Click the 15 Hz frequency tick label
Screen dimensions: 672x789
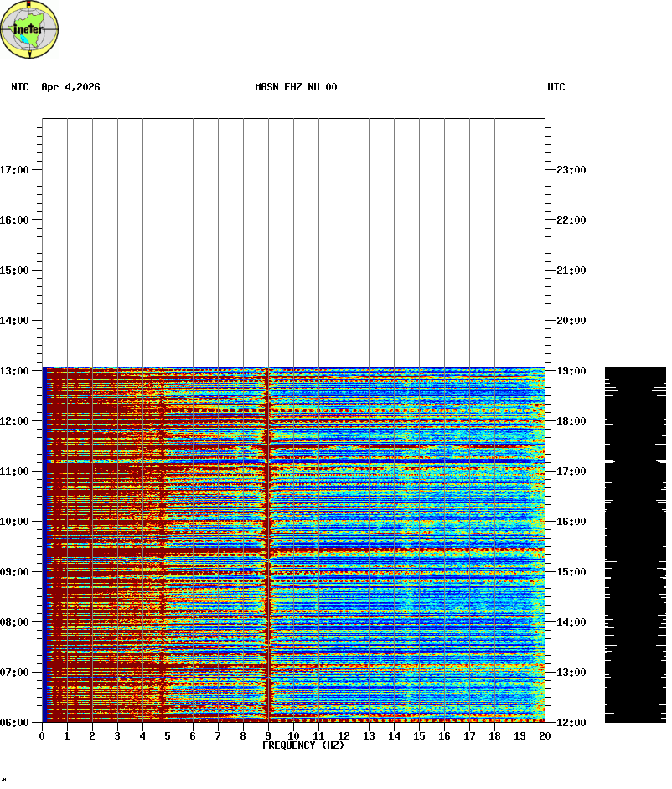click(419, 735)
